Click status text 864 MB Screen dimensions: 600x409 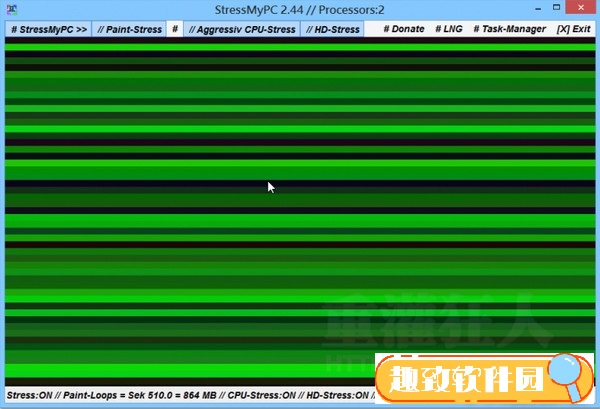[199, 395]
